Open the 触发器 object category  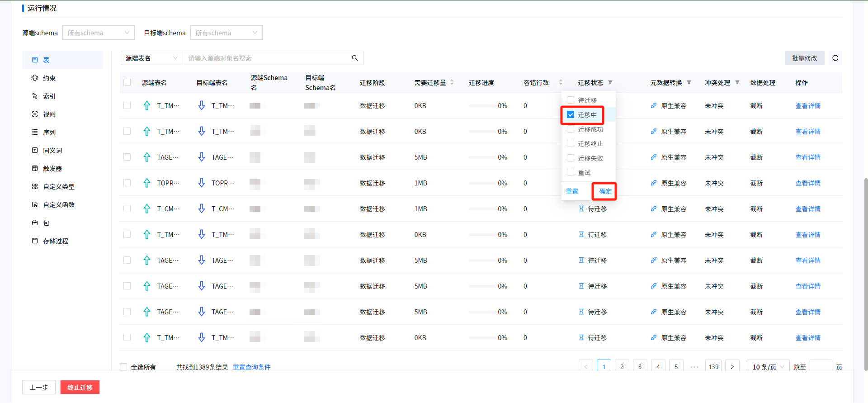tap(63, 168)
